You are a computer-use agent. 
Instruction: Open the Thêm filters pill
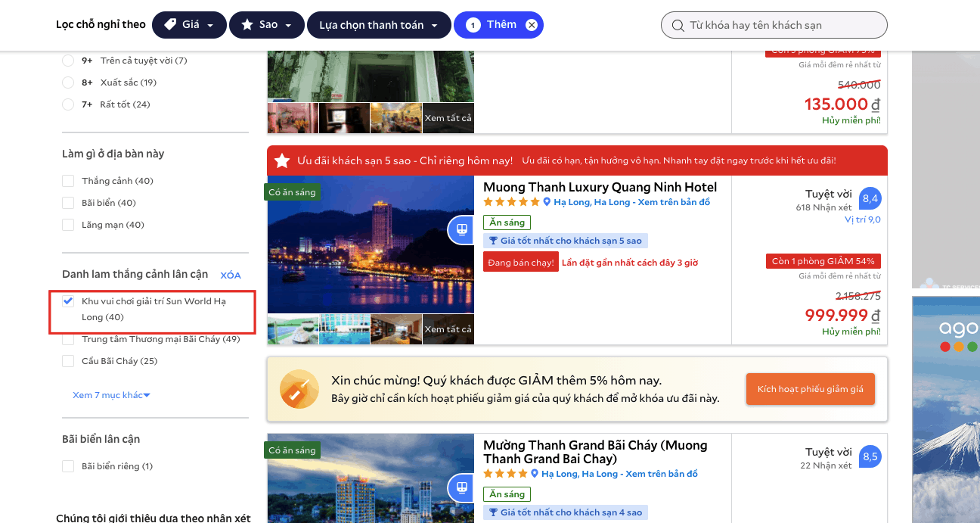(498, 25)
